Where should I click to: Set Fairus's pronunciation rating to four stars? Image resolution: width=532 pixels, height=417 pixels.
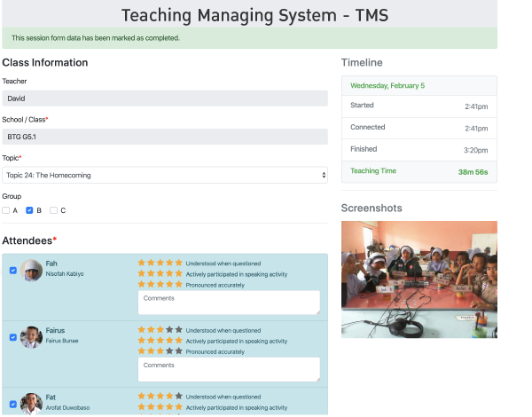coord(169,351)
